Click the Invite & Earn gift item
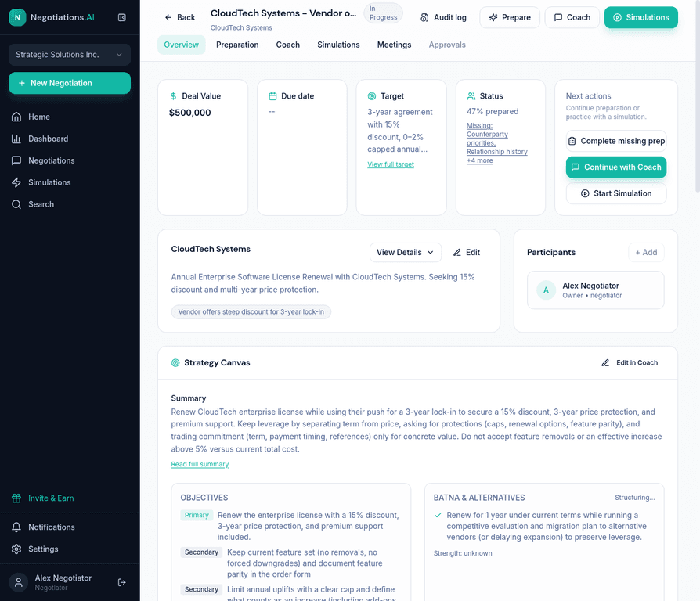 (x=51, y=498)
